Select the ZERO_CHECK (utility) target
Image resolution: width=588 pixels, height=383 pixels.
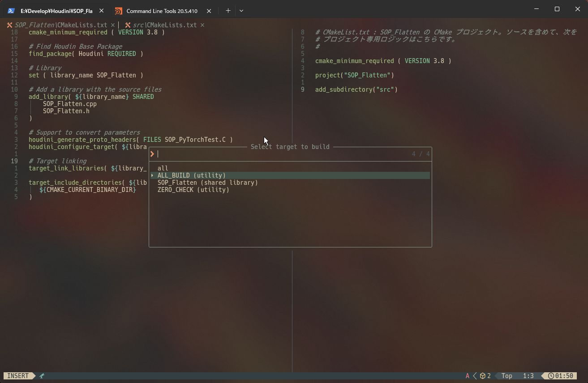pos(193,189)
